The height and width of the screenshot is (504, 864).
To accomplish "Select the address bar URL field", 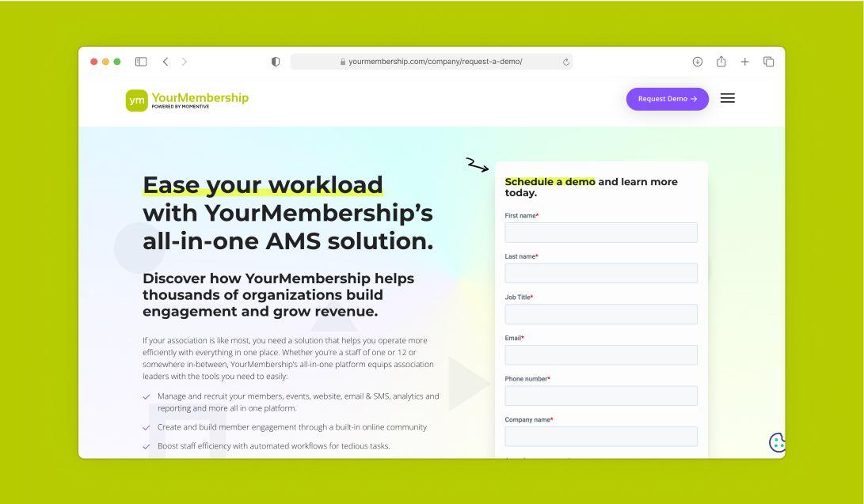I will [432, 62].
